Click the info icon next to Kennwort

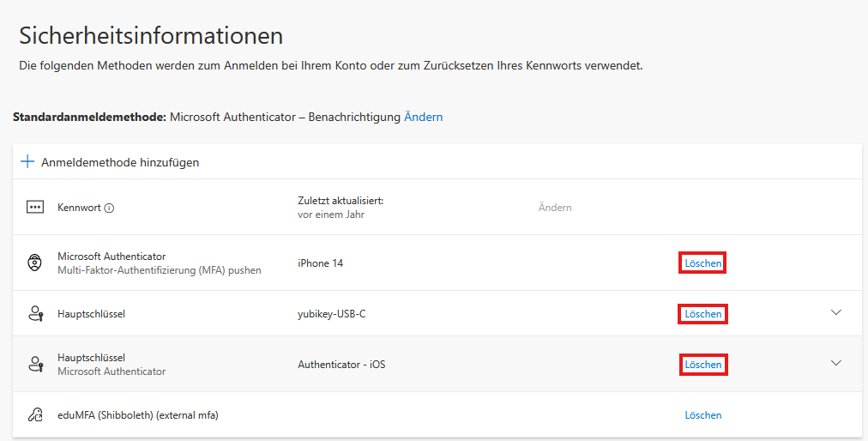click(x=109, y=208)
